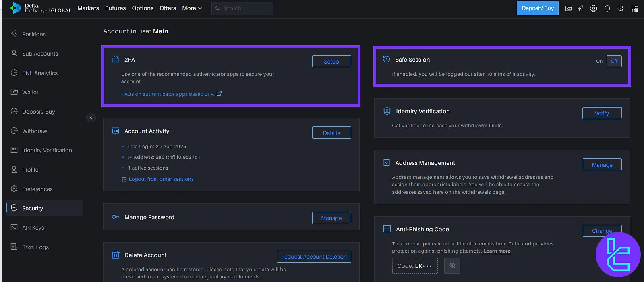Click the Preferences gear icon
Screen dimensions: 644x282
pos(14,189)
